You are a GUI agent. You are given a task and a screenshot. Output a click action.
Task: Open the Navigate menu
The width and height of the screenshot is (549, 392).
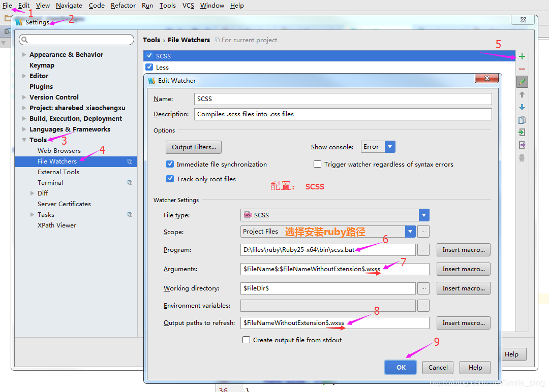[x=69, y=6]
